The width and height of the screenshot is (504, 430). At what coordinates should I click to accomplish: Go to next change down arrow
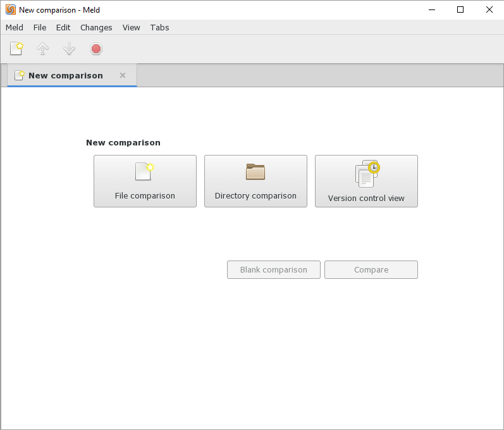pyautogui.click(x=69, y=49)
